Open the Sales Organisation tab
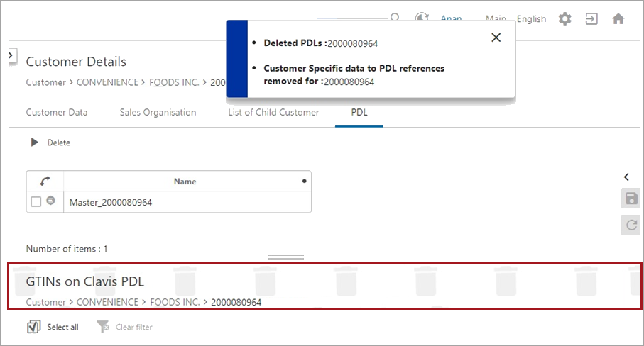Screen dimensions: 644x346 pyautogui.click(x=158, y=112)
